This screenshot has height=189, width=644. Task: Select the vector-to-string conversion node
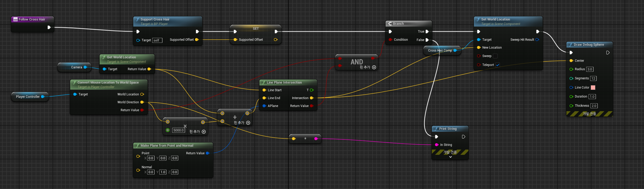305,139
